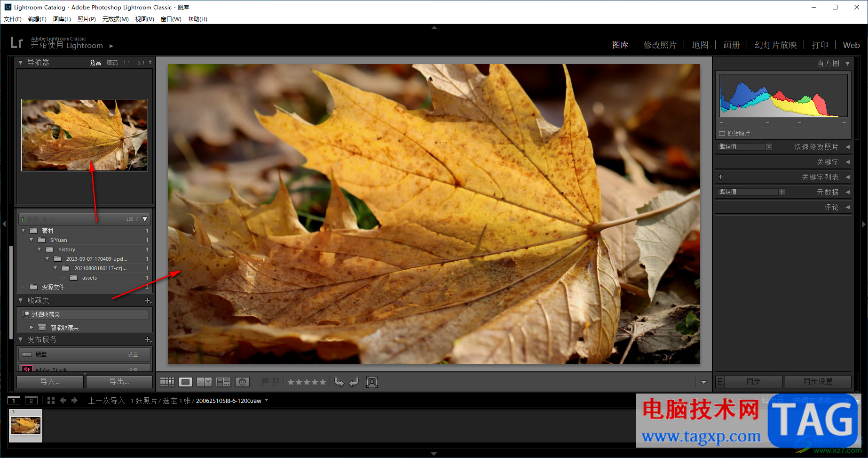This screenshot has width=868, height=458.
Task: Select the loupe view icon
Action: coord(185,382)
